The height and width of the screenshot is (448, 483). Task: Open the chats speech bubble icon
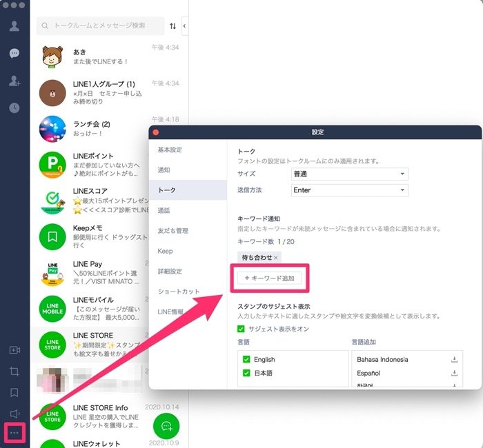tap(14, 53)
